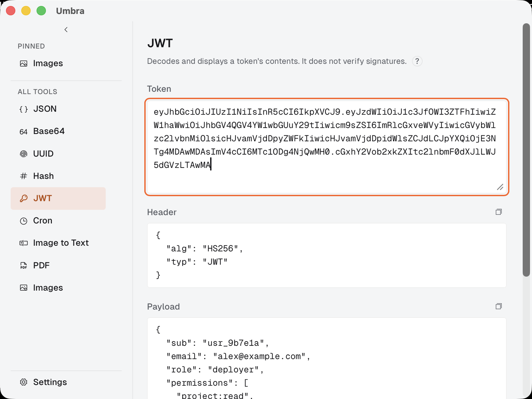Click the "email": "alex@example.com" line
Viewport: 532px width, 399px height.
(238, 356)
